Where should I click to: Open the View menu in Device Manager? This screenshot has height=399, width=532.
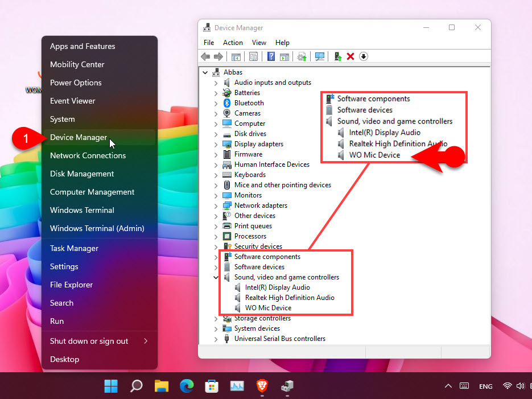[x=259, y=43]
